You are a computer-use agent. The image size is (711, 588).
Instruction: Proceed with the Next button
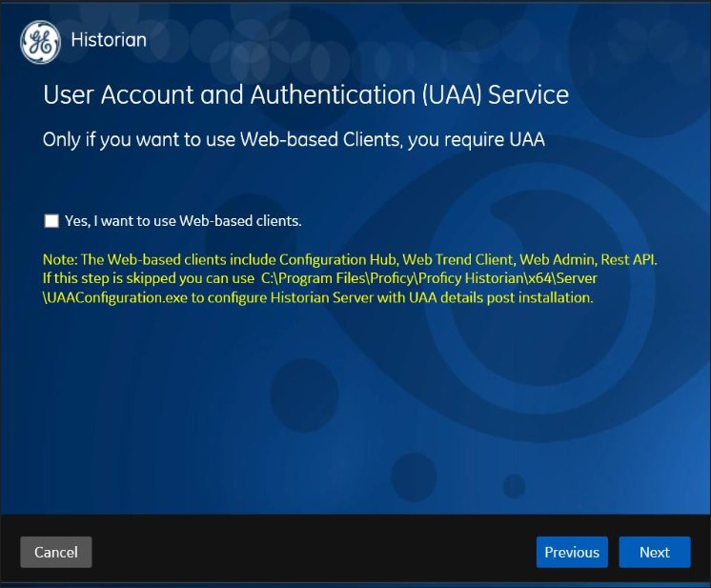pyautogui.click(x=655, y=552)
